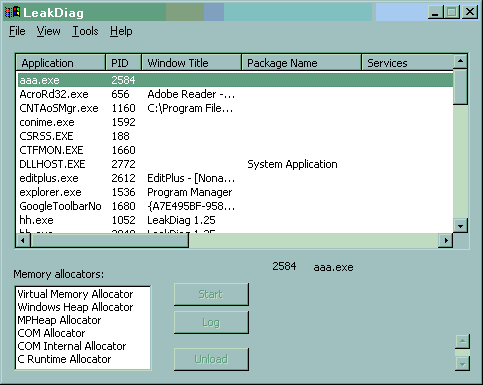This screenshot has width=483, height=385.
Task: Click the horizontal scroll left arrow
Action: tap(23, 240)
